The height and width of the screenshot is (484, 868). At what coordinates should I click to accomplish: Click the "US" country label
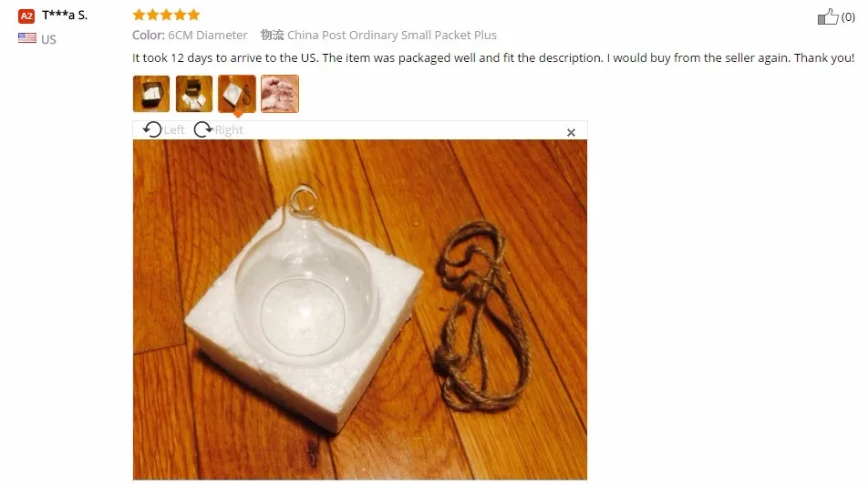click(x=48, y=39)
